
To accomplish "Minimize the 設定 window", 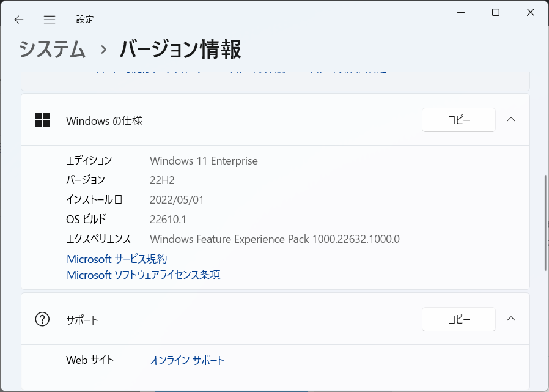I will [461, 13].
